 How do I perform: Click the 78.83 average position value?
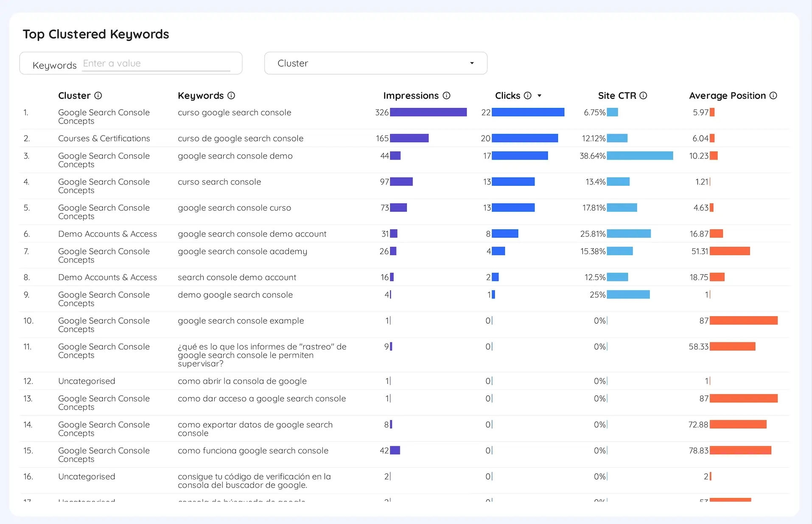point(698,451)
